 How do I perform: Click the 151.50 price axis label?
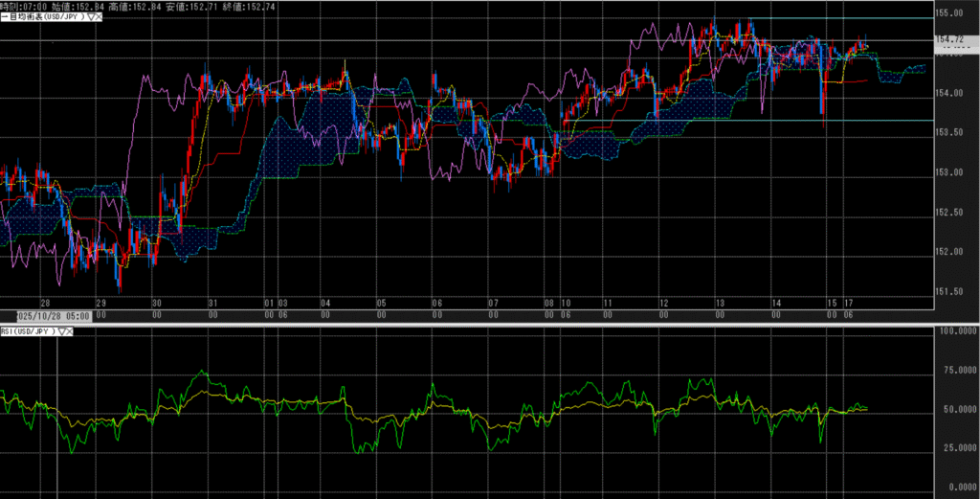coord(948,291)
